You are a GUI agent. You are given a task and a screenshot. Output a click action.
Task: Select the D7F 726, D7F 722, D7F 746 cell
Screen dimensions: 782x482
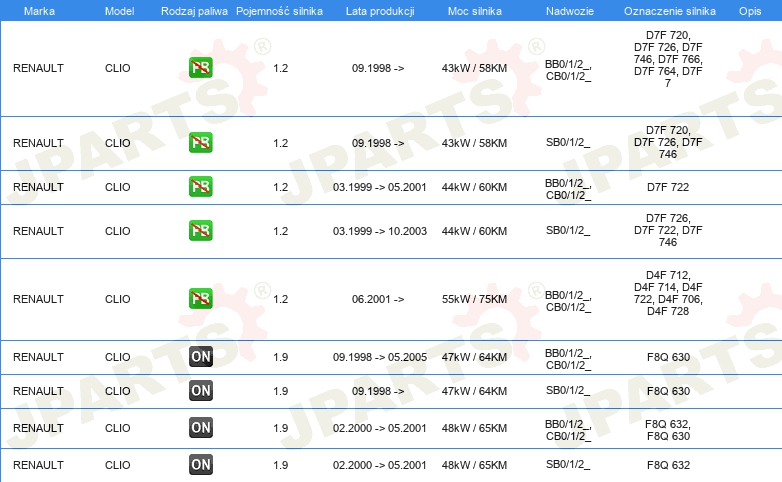pos(668,230)
